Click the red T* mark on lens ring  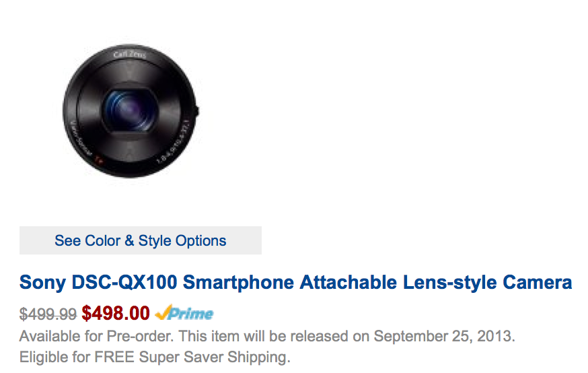(x=98, y=160)
